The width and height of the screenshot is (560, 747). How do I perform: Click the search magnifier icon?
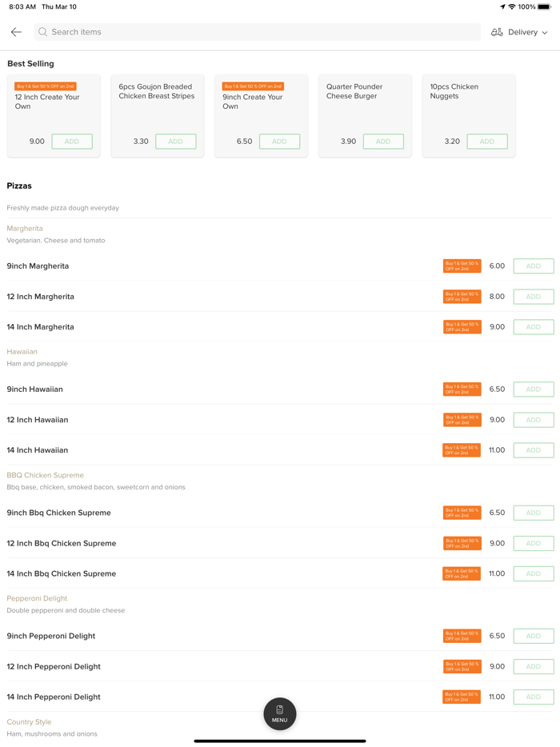(43, 32)
